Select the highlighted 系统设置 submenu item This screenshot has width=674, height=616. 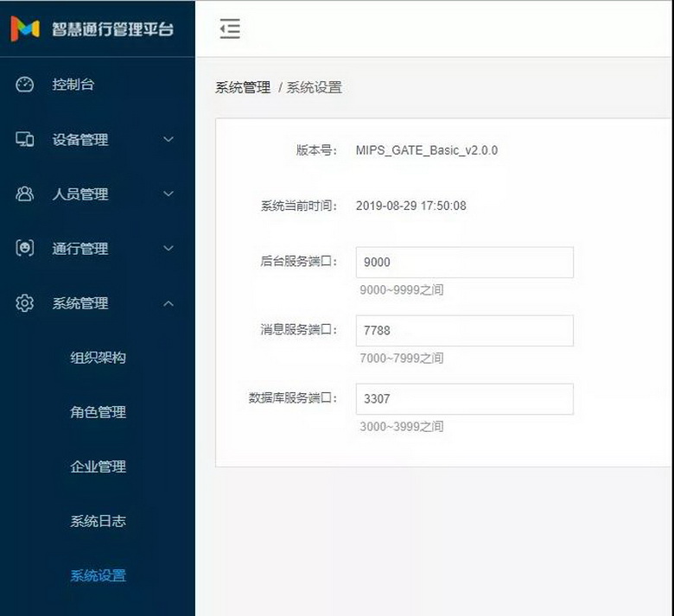coord(98,575)
